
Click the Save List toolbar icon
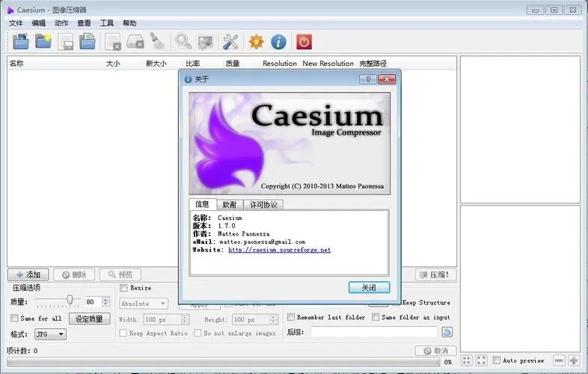tap(66, 42)
